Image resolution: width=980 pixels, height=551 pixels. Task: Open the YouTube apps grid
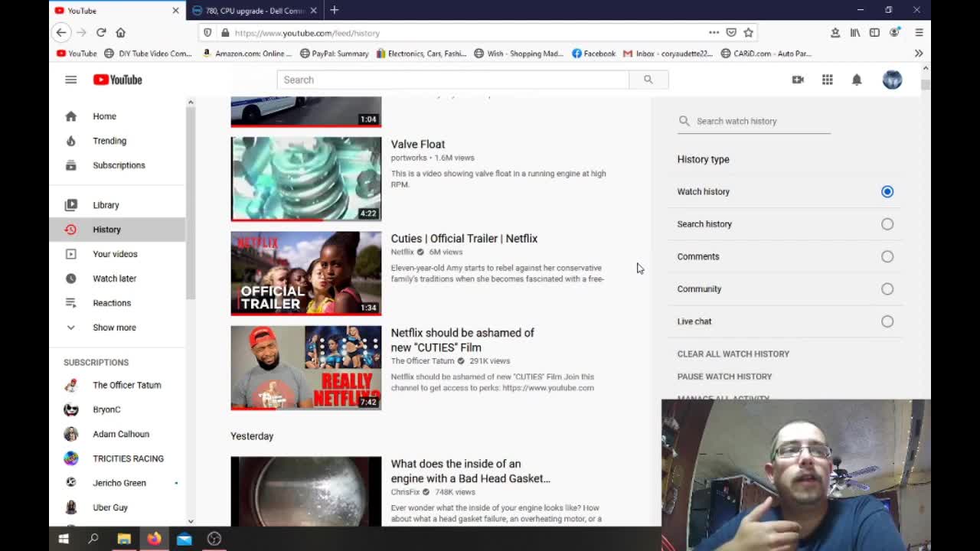pos(828,80)
